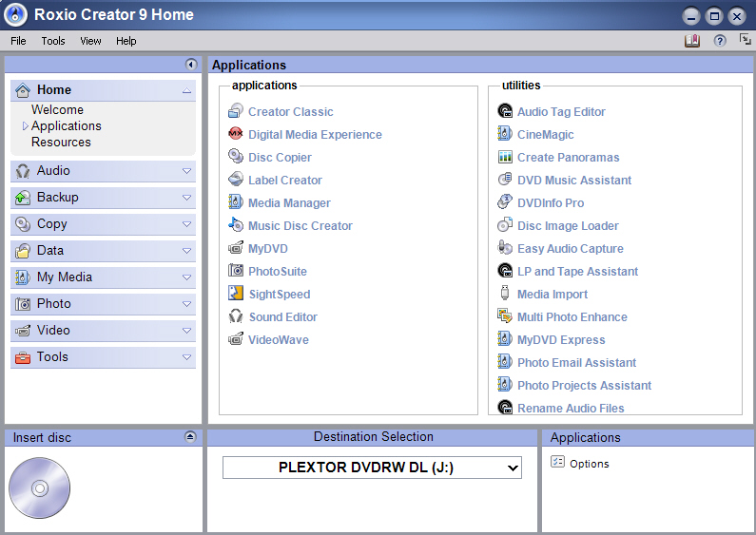This screenshot has width=756, height=535.
Task: Click the Multi Photo Enhance icon
Action: pyautogui.click(x=505, y=316)
